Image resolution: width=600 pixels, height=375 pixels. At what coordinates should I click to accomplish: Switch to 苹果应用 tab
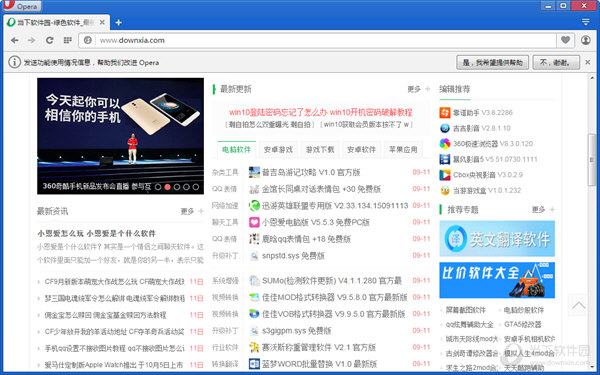coord(403,150)
